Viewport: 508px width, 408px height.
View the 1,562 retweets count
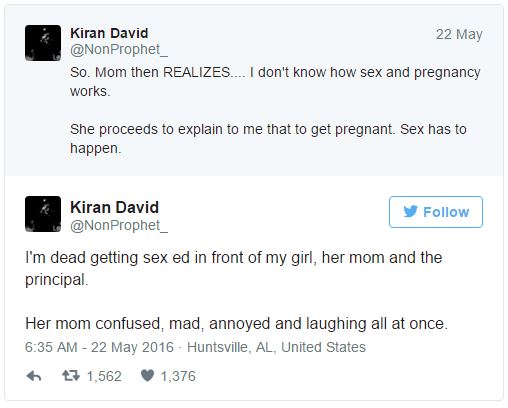tap(104, 376)
